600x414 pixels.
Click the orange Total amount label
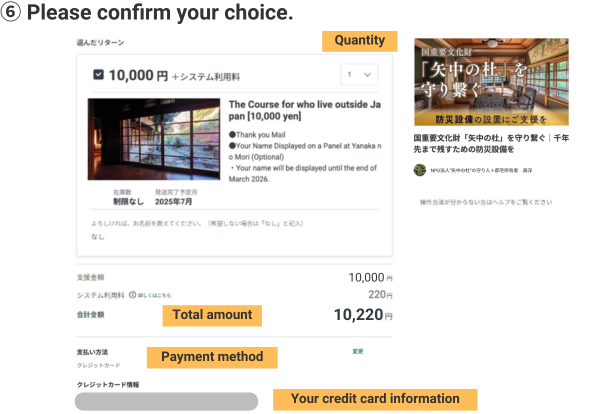point(212,315)
